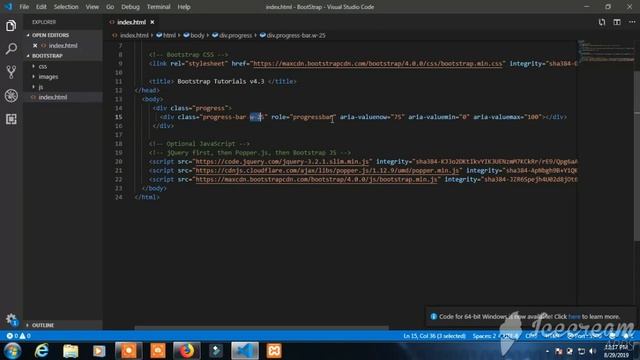Image resolution: width=640 pixels, height=360 pixels.
Task: Select the index.html editor tab
Action: pyautogui.click(x=131, y=22)
